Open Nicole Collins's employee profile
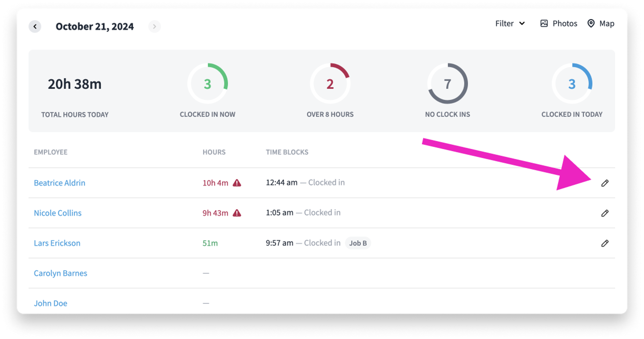644x339 pixels. pyautogui.click(x=58, y=213)
